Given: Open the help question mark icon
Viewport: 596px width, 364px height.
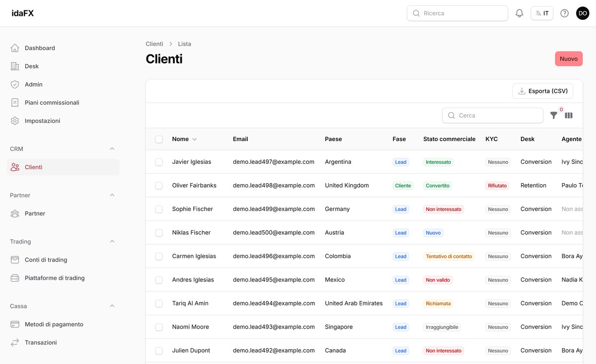Looking at the screenshot, I should (x=565, y=13).
